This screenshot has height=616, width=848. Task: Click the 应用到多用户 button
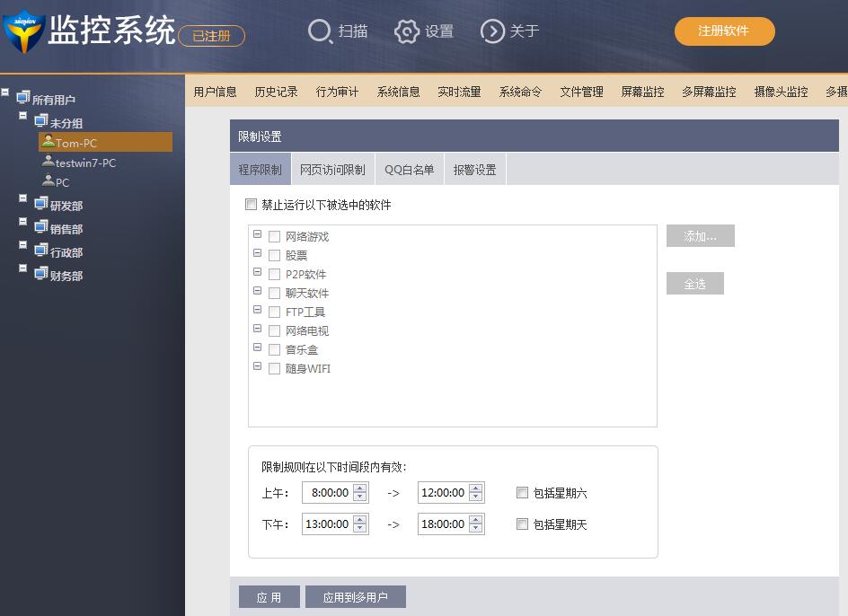coord(356,597)
